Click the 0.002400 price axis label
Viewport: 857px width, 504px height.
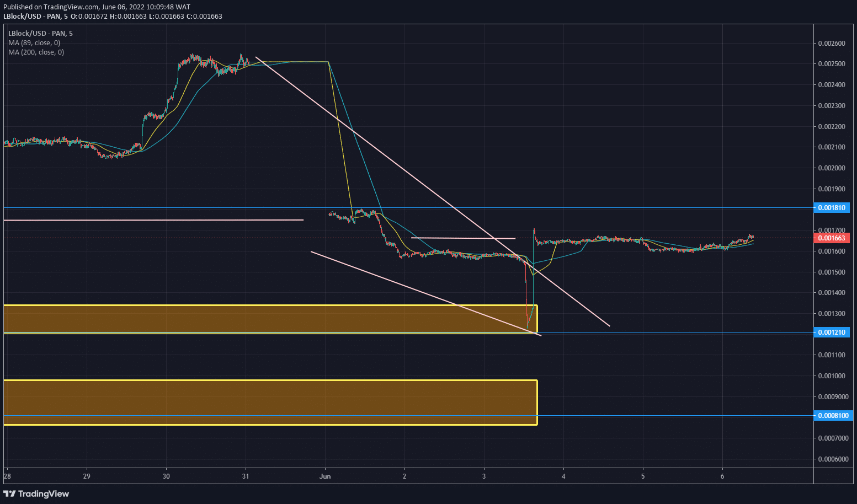831,85
